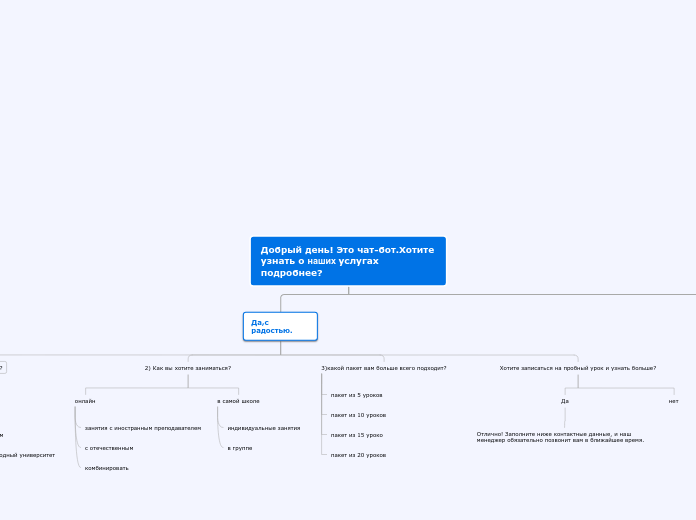Select the blue root node 'Добрый день! Это чат-бот'
Image resolution: width=696 pixels, height=520 pixels.
click(348, 261)
